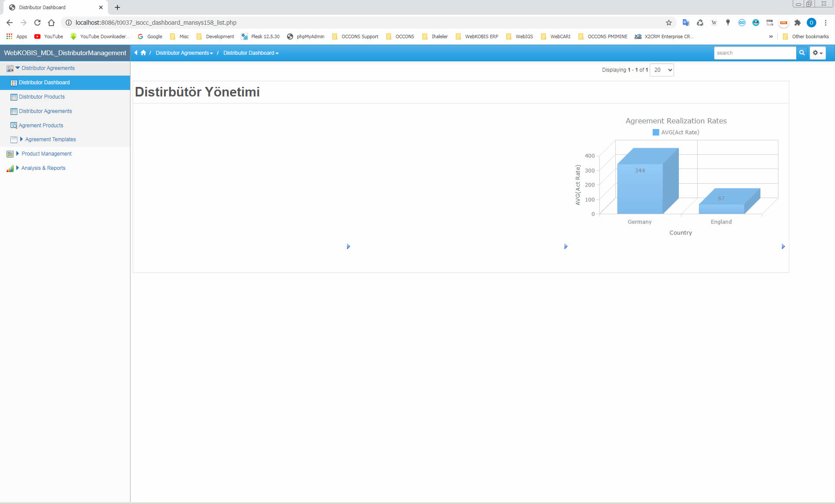Click the Distributor Products table icon

click(14, 97)
